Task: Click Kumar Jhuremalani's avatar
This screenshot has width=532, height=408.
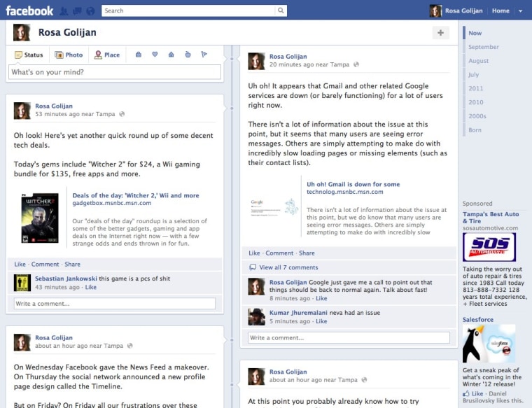Action: pyautogui.click(x=256, y=317)
